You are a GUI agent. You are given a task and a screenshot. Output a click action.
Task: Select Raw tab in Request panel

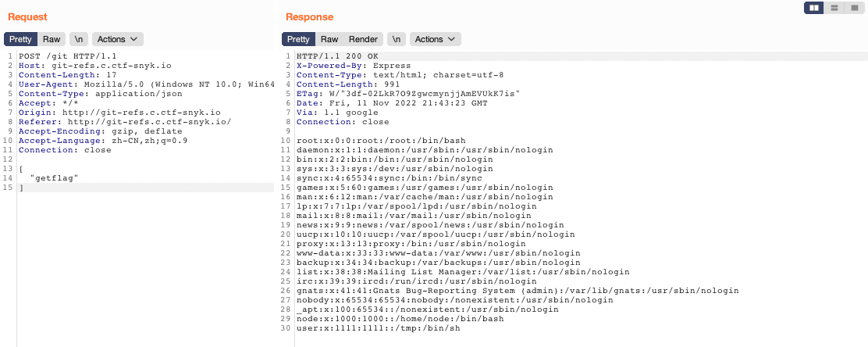click(52, 39)
